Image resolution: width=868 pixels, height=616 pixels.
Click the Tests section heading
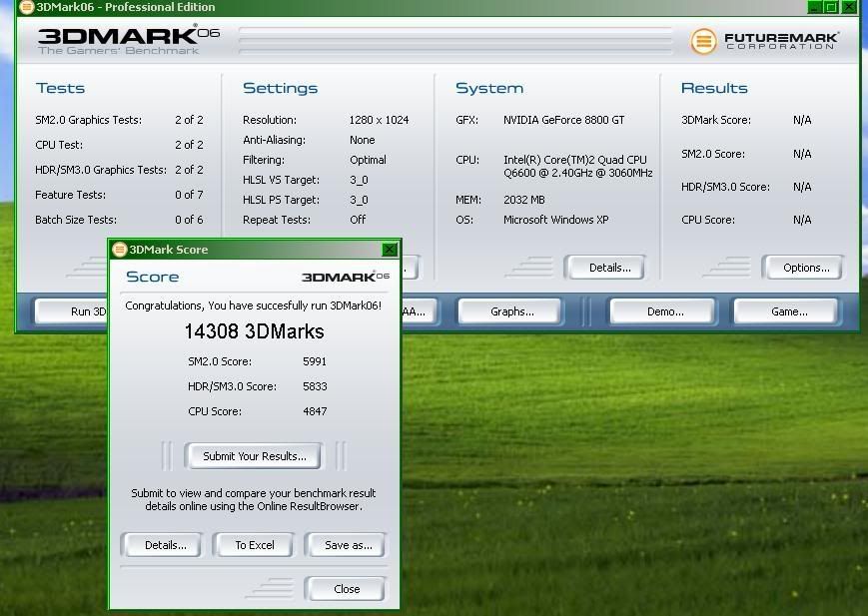[60, 88]
